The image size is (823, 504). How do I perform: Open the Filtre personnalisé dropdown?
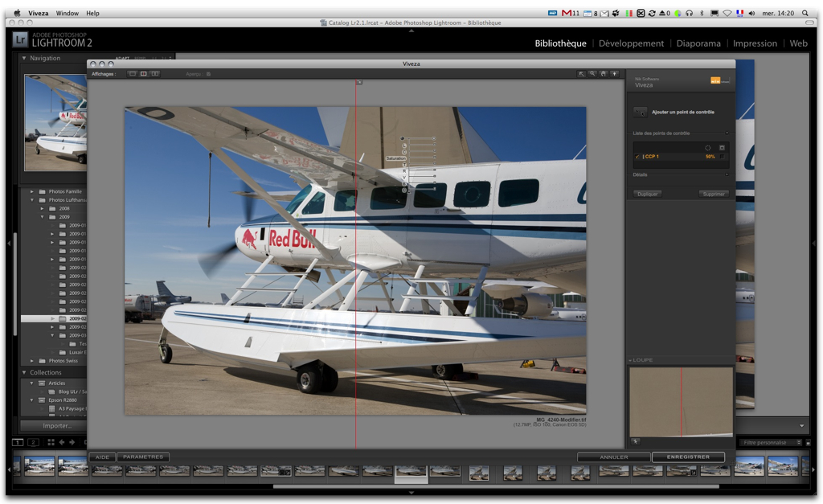point(772,443)
